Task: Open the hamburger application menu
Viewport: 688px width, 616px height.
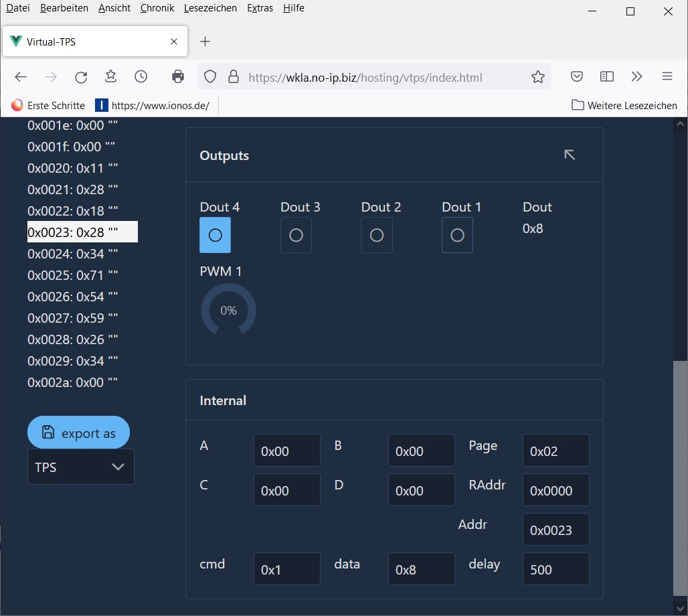Action: click(x=667, y=77)
